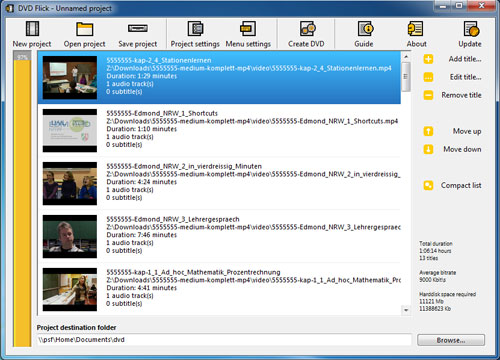The width and height of the screenshot is (500, 360).
Task: Select the Ad_hoc_Mathematik_Prozentrechnung thumbnail
Action: 70,289
